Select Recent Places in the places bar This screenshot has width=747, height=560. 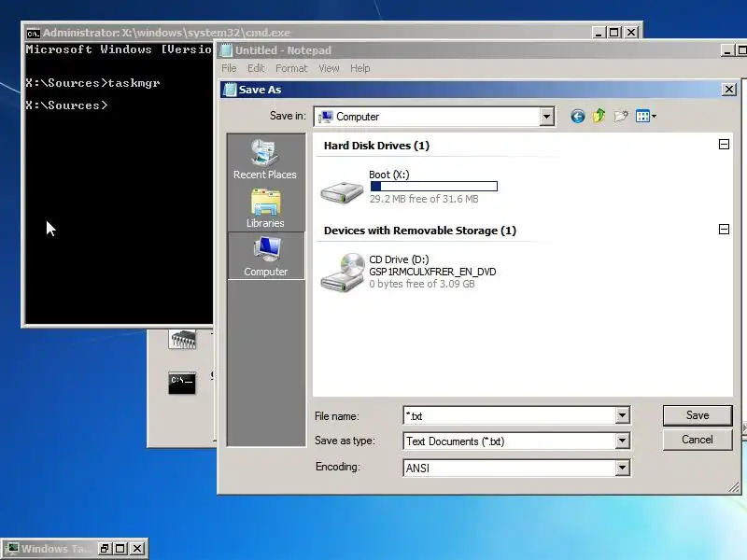[265, 160]
